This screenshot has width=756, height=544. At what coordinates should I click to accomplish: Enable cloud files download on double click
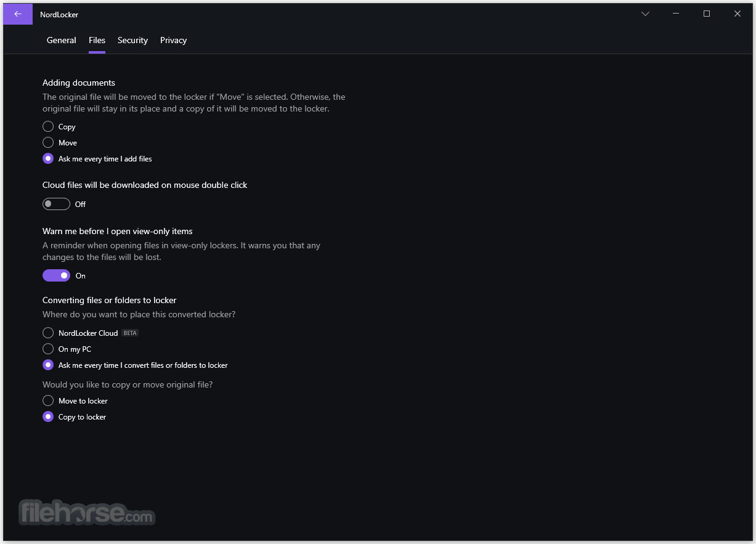tap(56, 204)
